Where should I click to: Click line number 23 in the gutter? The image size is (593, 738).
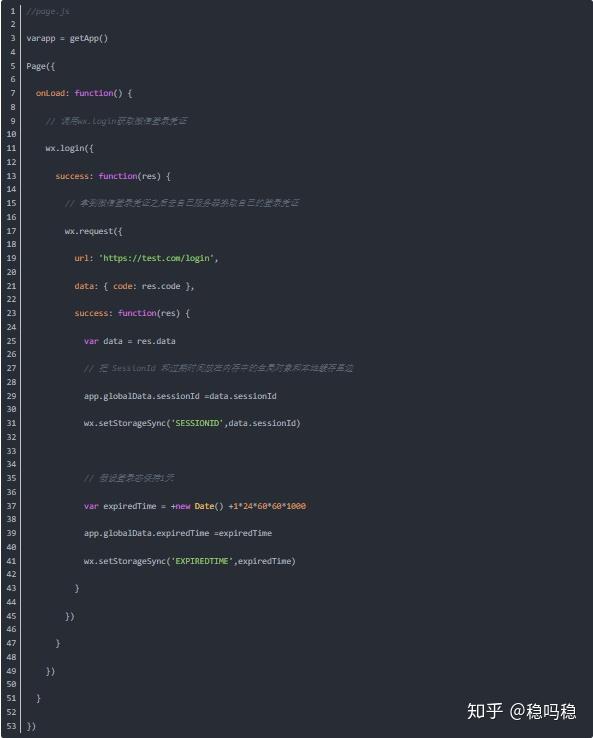pos(11,313)
